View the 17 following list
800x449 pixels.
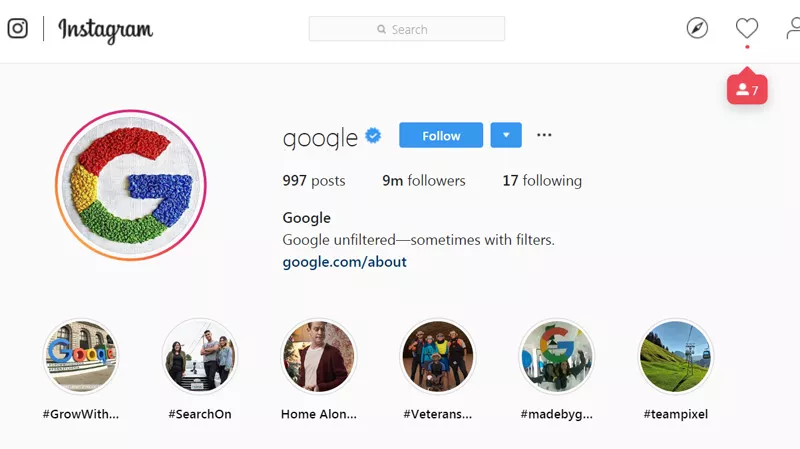[x=542, y=181]
